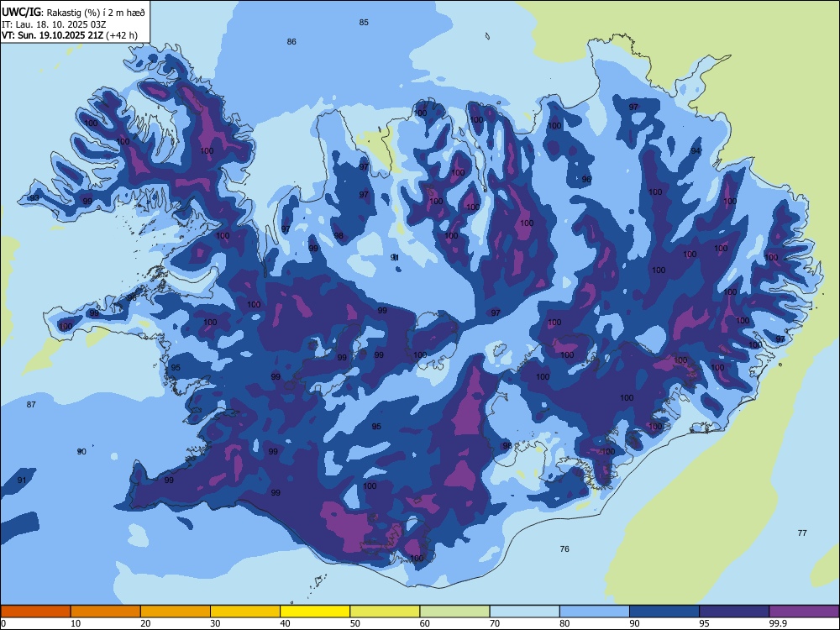Screen dimensions: 840x630
Task: Select the value 86 on the map
Action: pos(291,42)
